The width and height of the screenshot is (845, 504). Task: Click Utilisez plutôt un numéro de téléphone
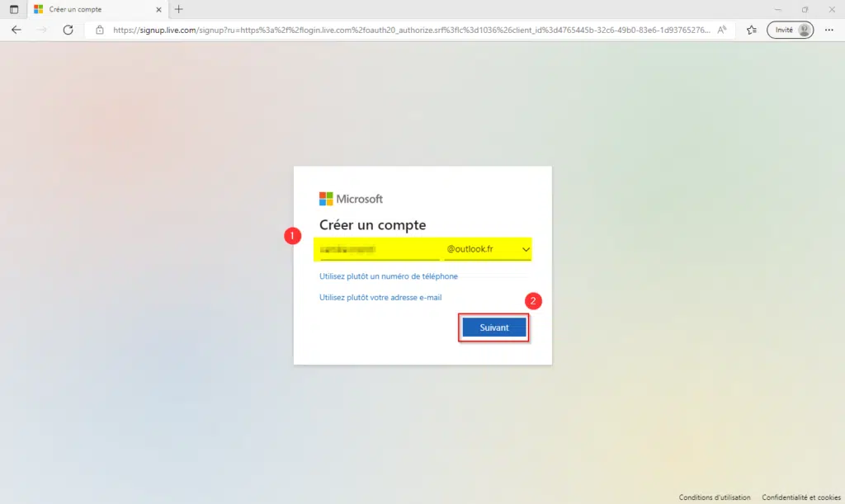(389, 276)
